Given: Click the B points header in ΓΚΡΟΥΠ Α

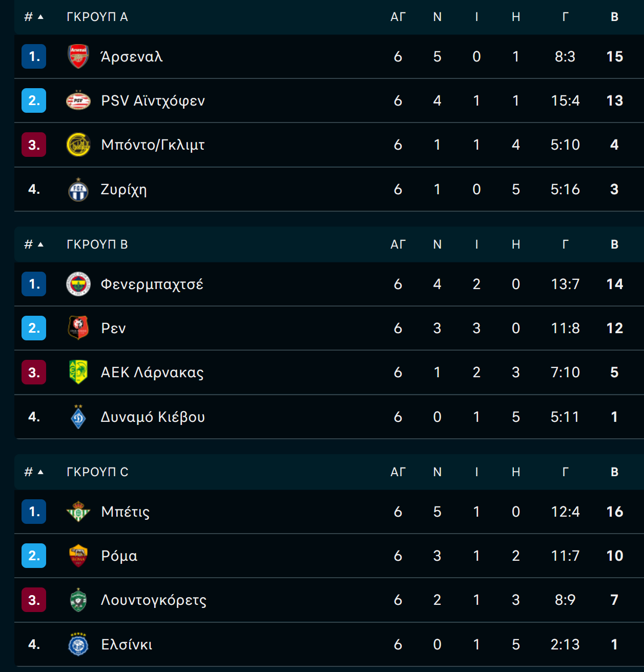Looking at the screenshot, I should tap(615, 17).
